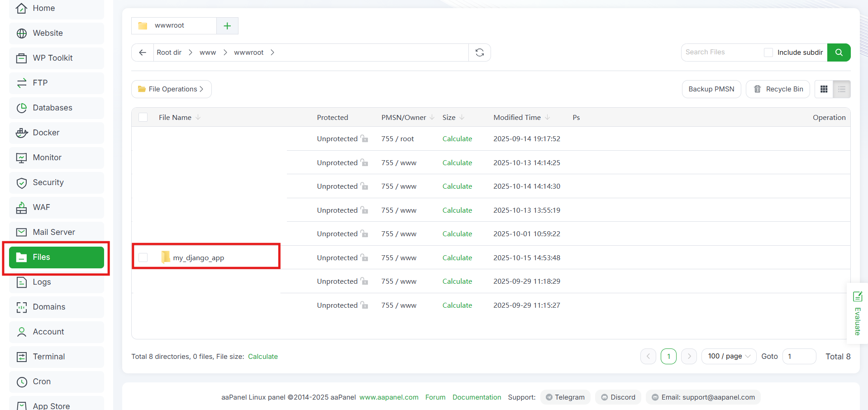Click in the Search Files field

click(x=722, y=52)
